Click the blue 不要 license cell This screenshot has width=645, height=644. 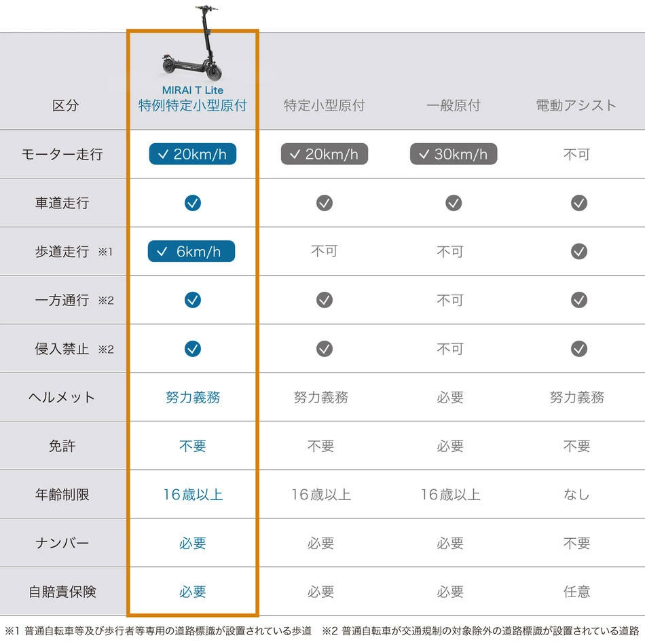tap(193, 447)
